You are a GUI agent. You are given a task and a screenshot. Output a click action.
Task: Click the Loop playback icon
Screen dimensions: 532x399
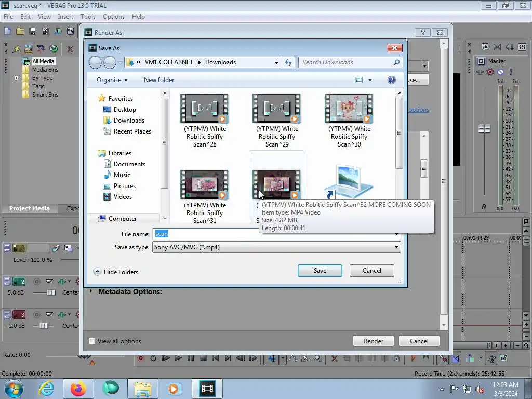click(x=153, y=358)
